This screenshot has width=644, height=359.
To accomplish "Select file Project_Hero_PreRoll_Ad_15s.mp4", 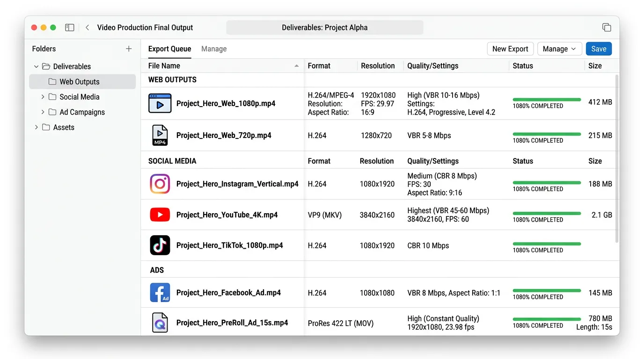I will (232, 323).
